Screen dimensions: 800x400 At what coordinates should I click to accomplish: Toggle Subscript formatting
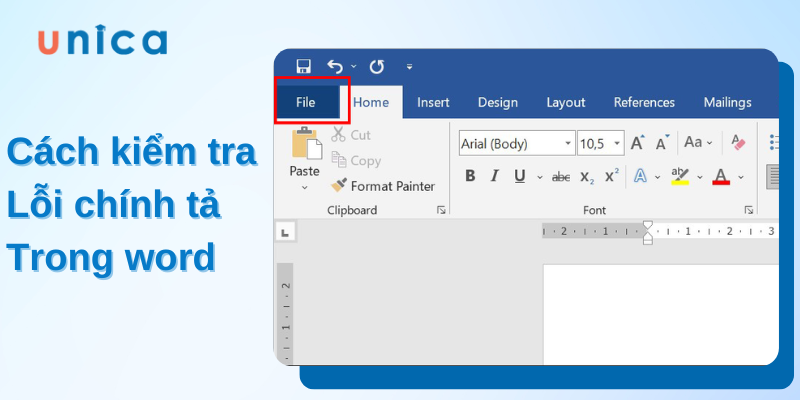point(587,177)
